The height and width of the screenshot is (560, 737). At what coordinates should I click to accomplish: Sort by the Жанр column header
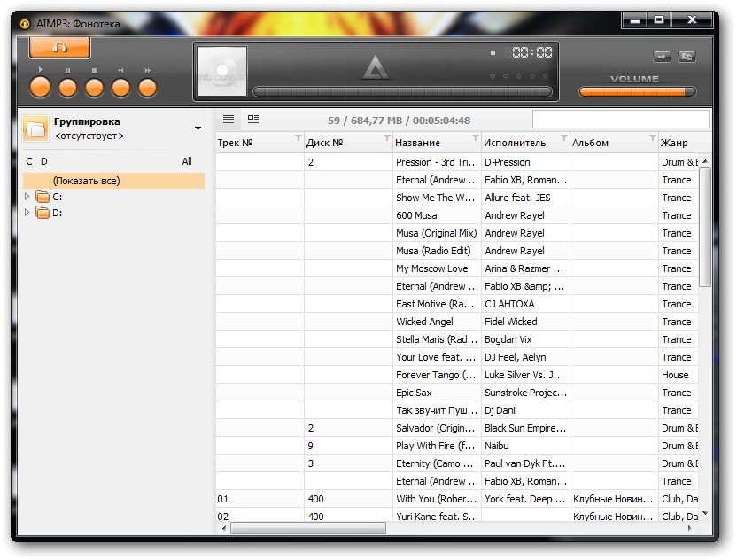click(675, 143)
